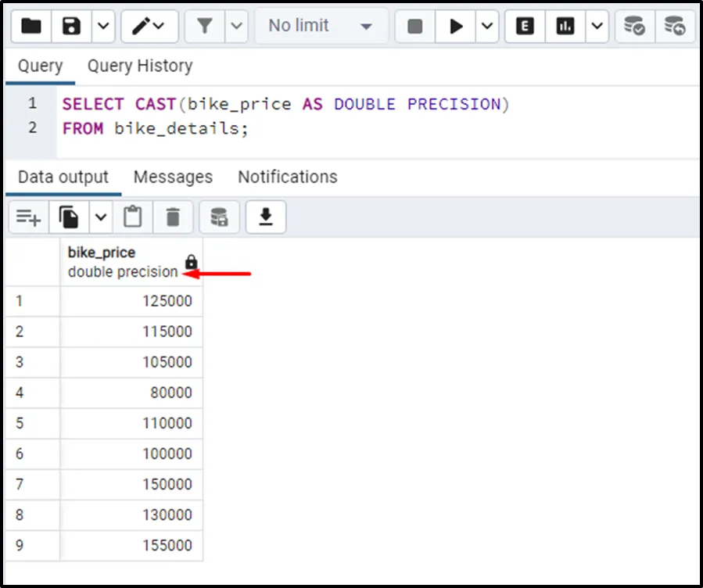The image size is (703, 588).
Task: Open the row limit 'No limit' dropdown
Action: tap(321, 27)
